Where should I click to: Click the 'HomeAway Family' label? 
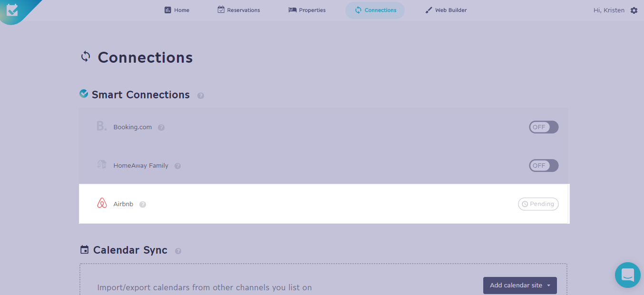pyautogui.click(x=141, y=165)
